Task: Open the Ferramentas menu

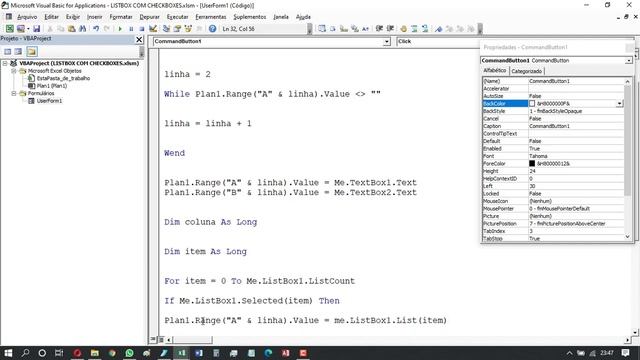Action: [211, 17]
